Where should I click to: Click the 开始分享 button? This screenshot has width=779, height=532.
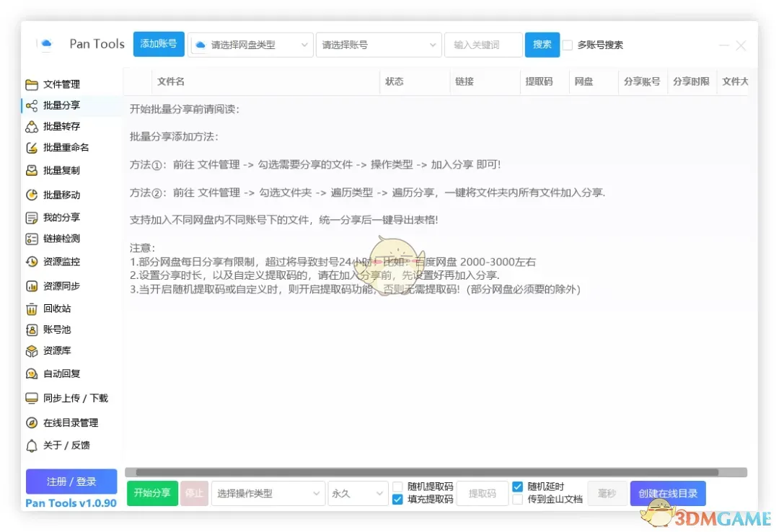(x=151, y=493)
